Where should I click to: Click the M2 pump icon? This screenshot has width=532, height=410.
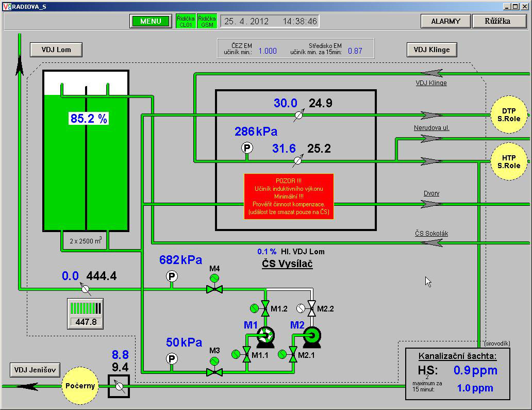(x=311, y=335)
